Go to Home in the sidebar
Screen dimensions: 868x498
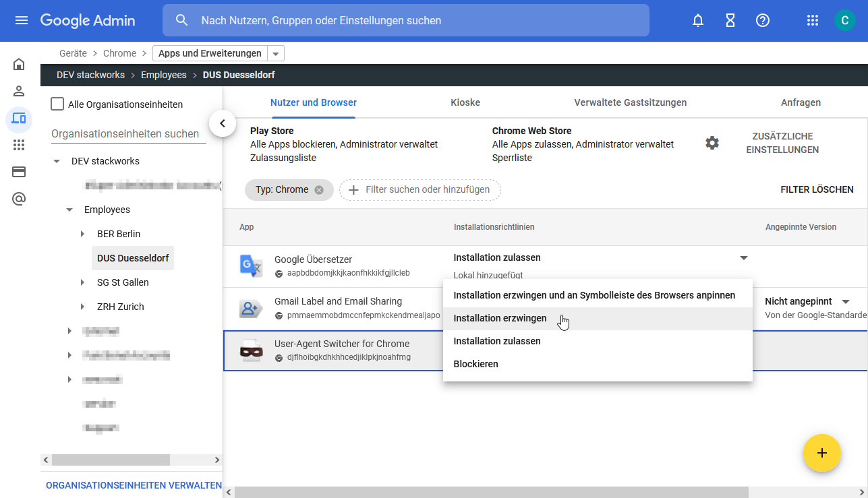pyautogui.click(x=19, y=64)
